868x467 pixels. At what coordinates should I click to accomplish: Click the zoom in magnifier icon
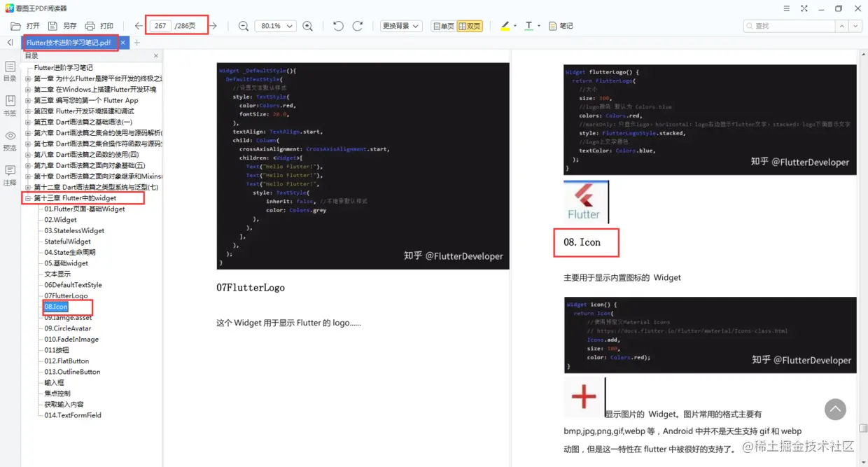coord(308,26)
